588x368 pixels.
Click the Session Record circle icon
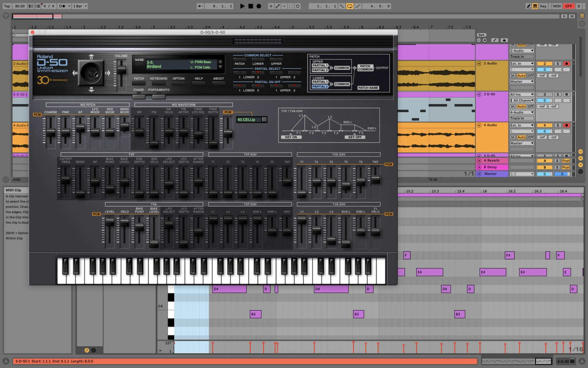(x=298, y=6)
